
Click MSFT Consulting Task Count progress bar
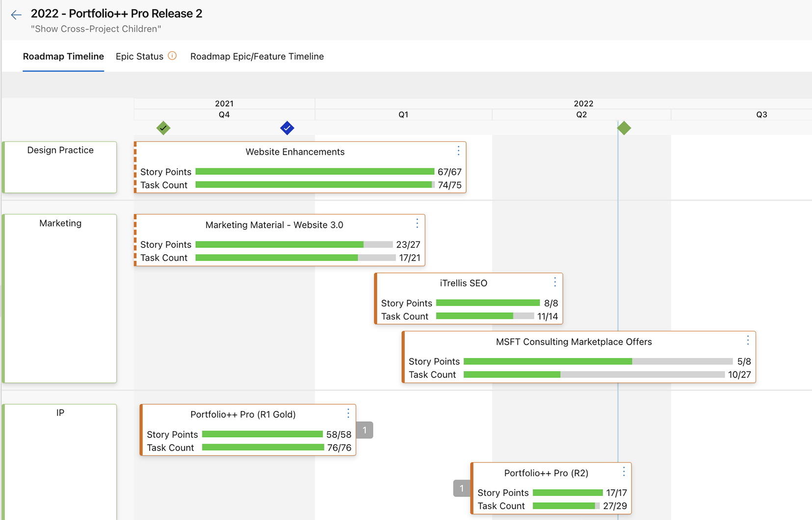[x=594, y=375]
